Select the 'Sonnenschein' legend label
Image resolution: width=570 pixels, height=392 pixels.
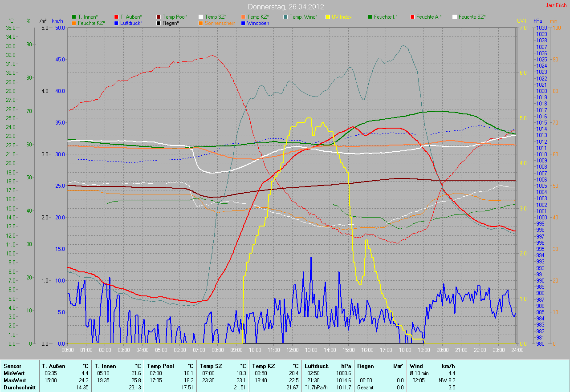click(x=220, y=23)
